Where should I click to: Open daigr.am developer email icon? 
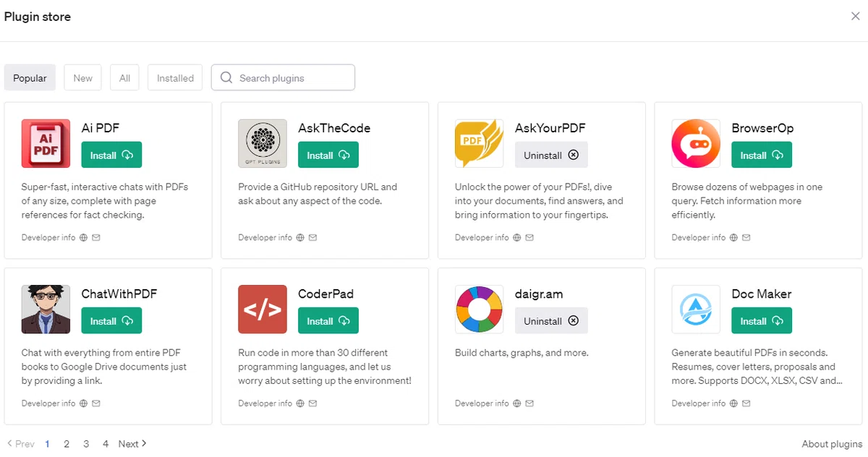tap(529, 403)
